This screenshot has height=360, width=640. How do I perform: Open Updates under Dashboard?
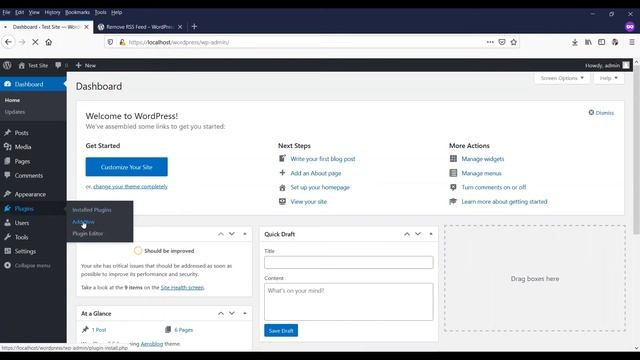(15, 112)
